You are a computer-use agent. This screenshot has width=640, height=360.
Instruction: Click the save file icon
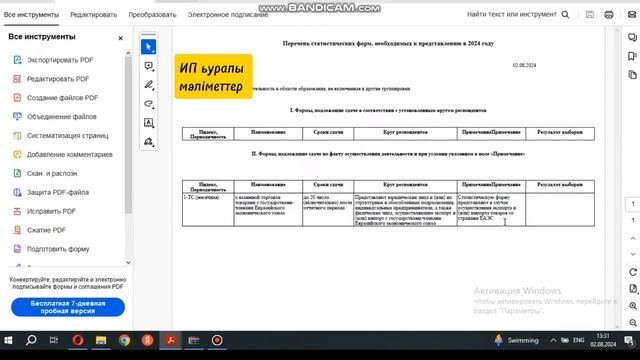[x=590, y=15]
